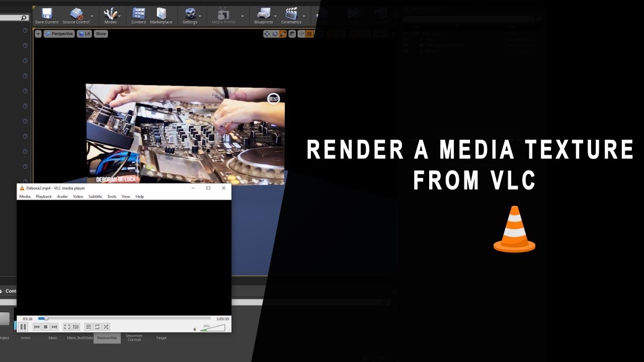
Task: Open the viewport Show menu
Action: (101, 34)
